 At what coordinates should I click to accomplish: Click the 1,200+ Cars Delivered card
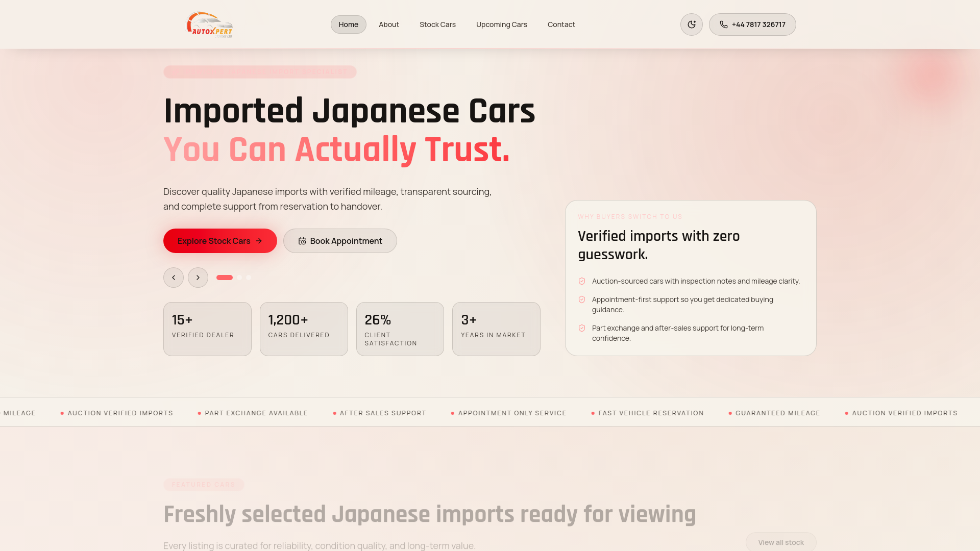click(304, 329)
